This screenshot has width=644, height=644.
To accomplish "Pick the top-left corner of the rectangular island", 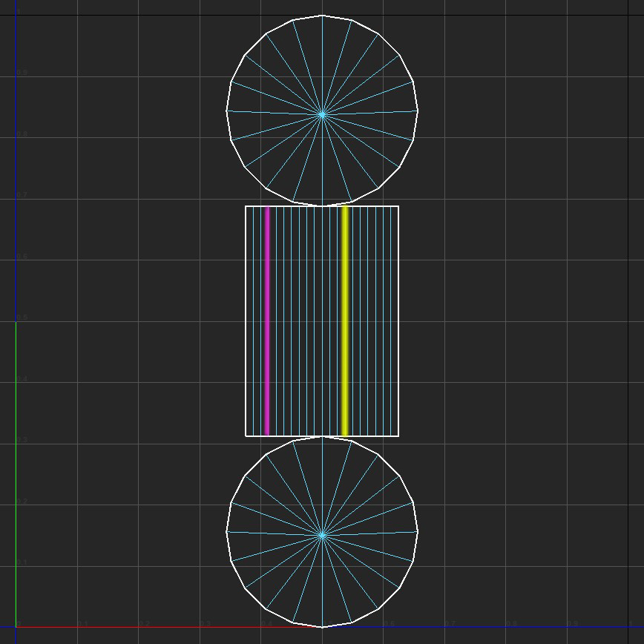I will click(x=246, y=206).
